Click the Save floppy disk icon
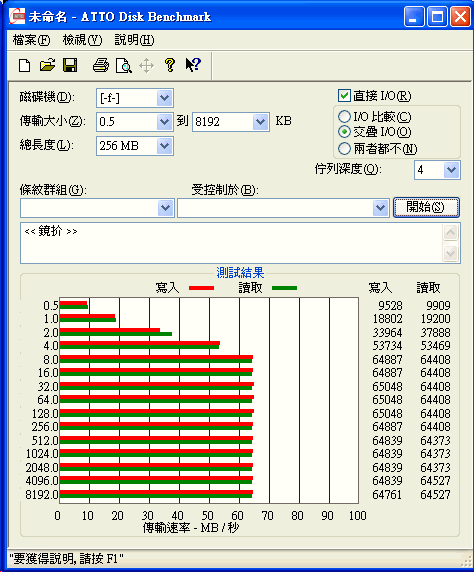 [70, 65]
